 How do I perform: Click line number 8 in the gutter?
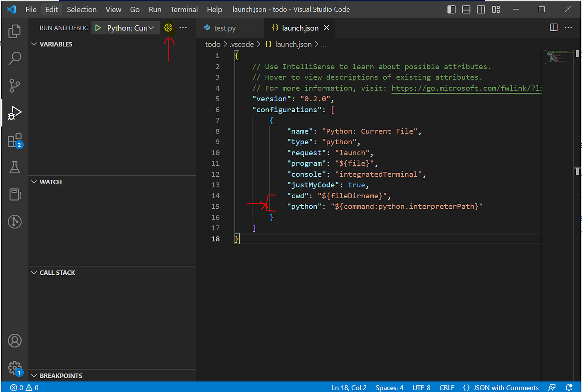[217, 131]
